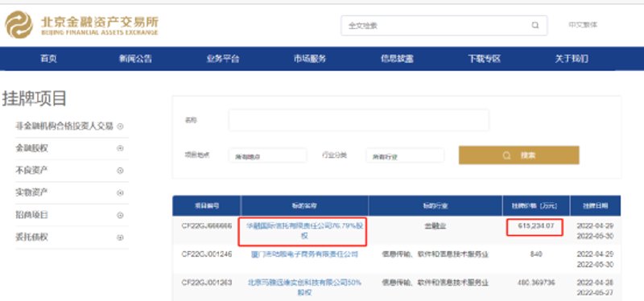Screen dimensions: 644x301
Task: Open the 业务平台 navigation tab
Action: tap(223, 59)
